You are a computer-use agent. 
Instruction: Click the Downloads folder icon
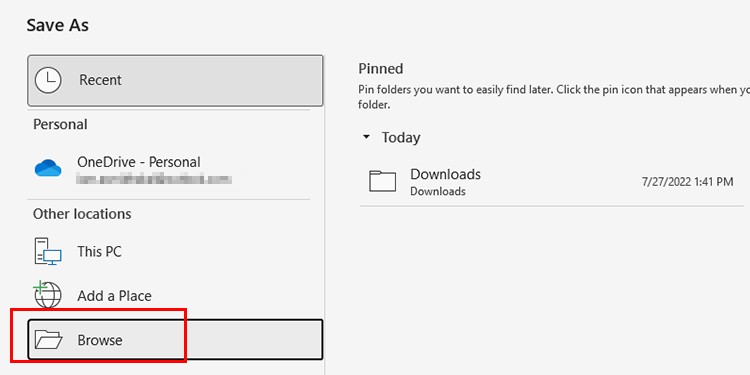(x=383, y=181)
